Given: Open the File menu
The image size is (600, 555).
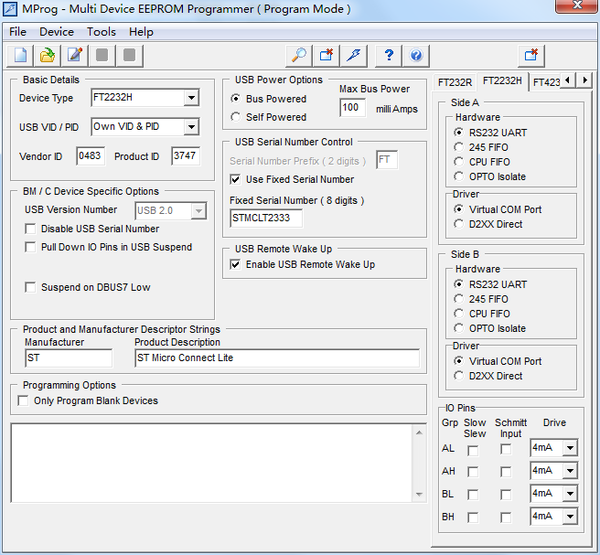Looking at the screenshot, I should [18, 32].
